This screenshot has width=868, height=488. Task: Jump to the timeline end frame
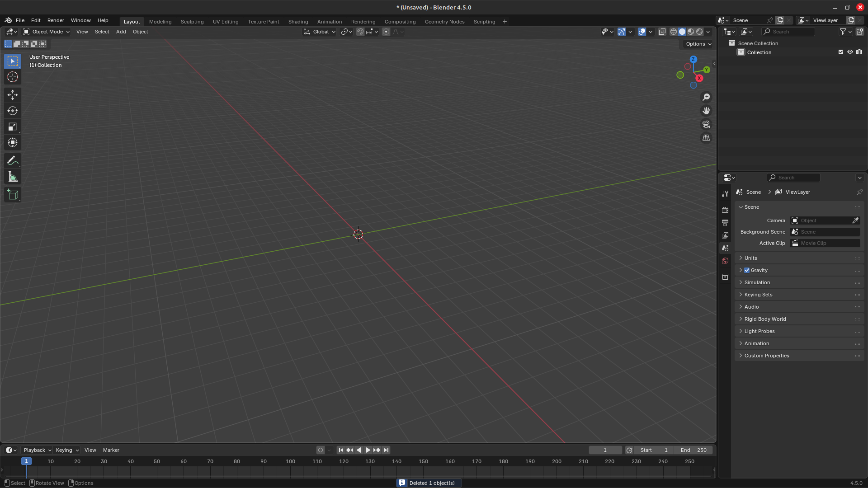(x=386, y=450)
